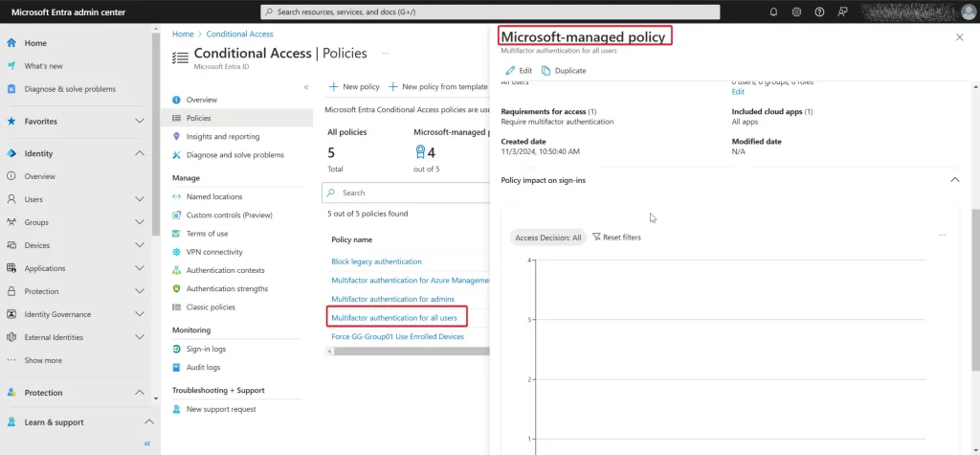Open the settings gear in top bar
Viewport: 980px width, 455px height.
796,11
